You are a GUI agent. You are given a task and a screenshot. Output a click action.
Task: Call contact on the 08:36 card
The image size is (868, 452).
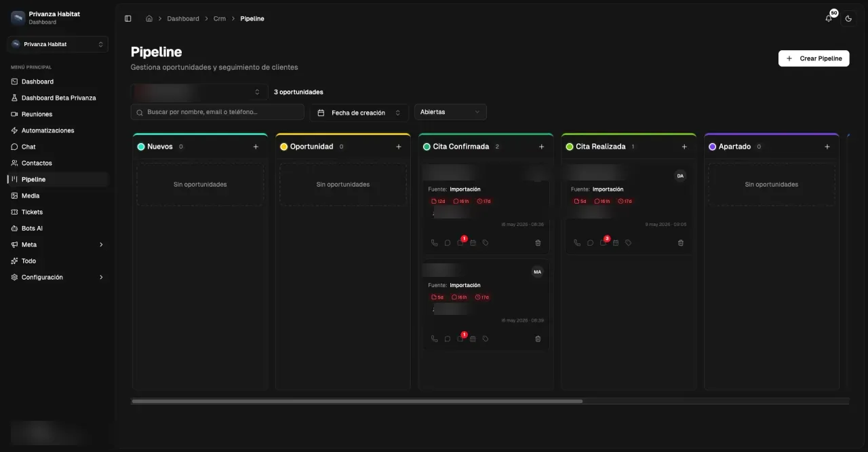point(435,243)
